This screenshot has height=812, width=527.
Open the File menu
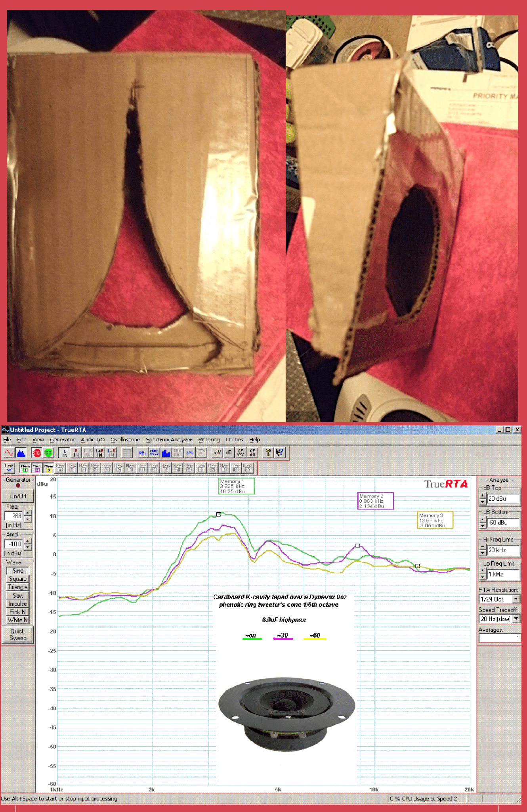click(7, 439)
